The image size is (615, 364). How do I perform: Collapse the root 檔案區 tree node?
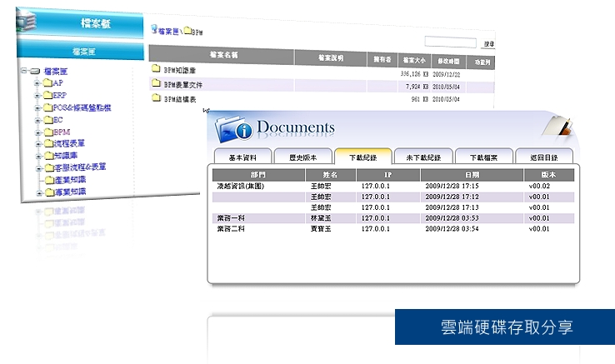click(24, 72)
